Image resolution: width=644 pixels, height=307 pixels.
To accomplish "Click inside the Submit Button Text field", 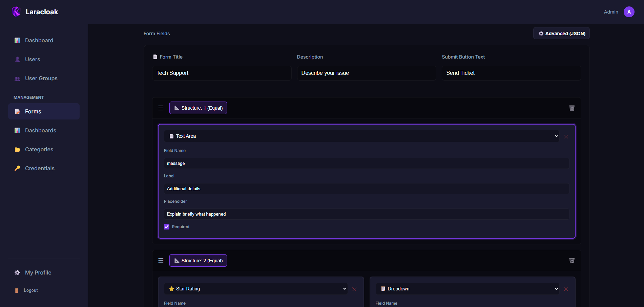I will click(x=511, y=73).
